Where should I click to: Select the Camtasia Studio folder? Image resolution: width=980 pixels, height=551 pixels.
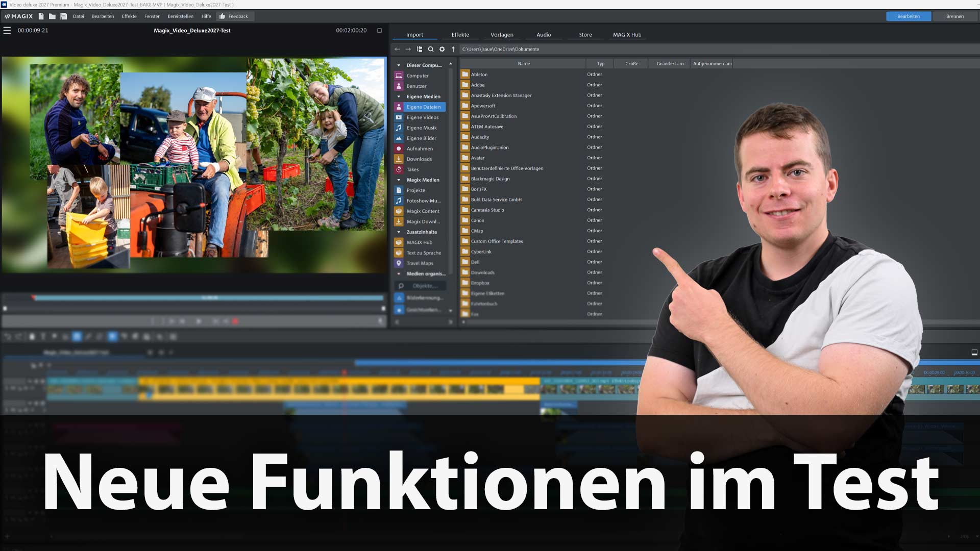point(487,210)
